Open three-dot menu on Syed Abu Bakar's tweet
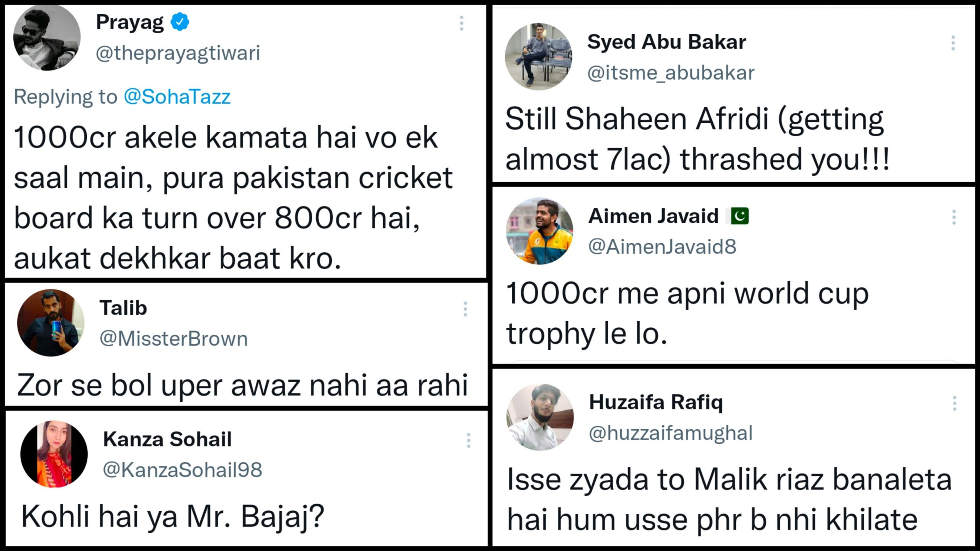Viewport: 980px width, 551px height. 953,43
